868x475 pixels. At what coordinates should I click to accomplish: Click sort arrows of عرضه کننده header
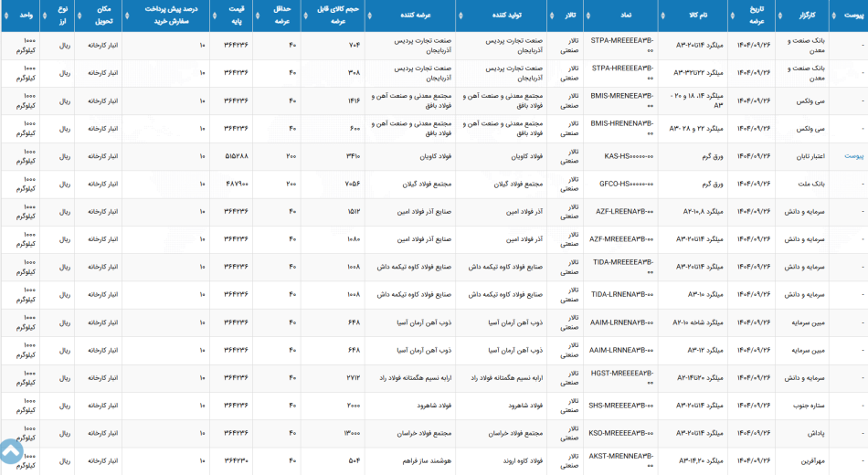[370, 16]
